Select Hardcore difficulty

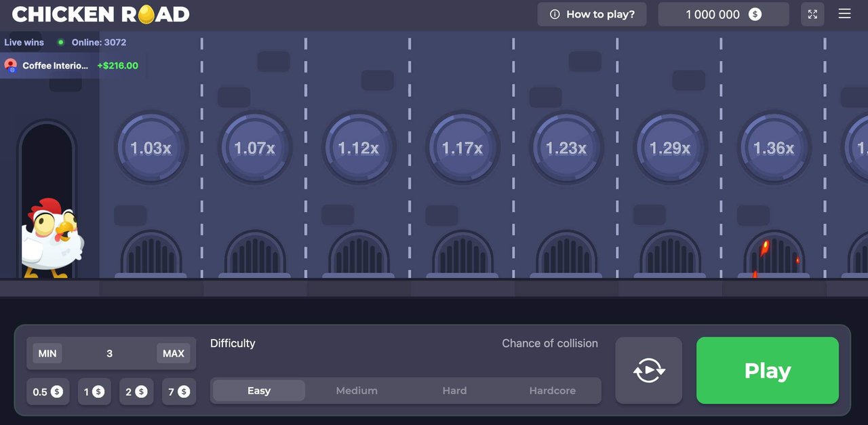pos(553,390)
